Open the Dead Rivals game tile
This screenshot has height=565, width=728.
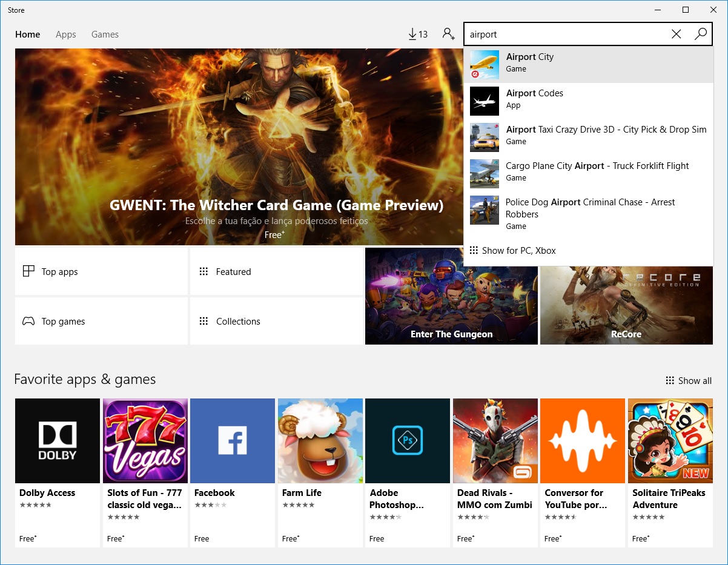click(495, 473)
